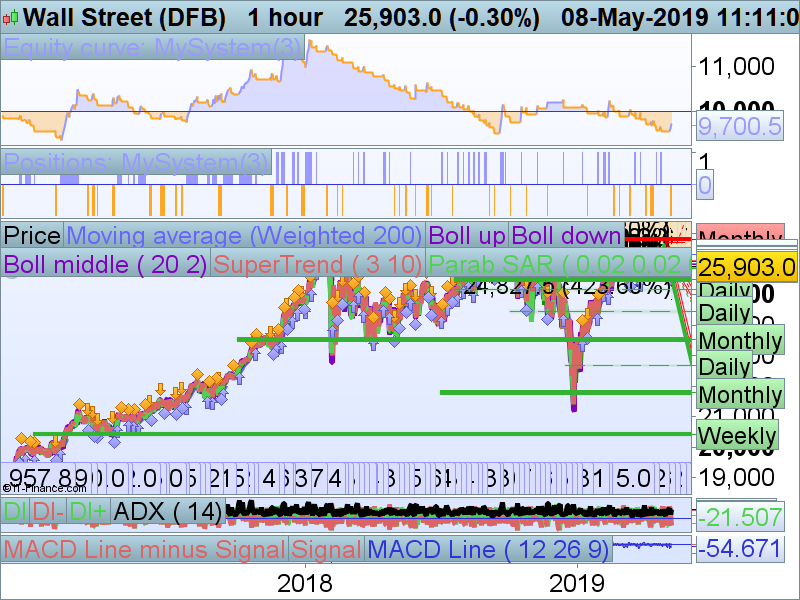Click the 24,827.5 (423.60%) Fibonacci level text
This screenshot has height=600, width=800.
(x=566, y=287)
